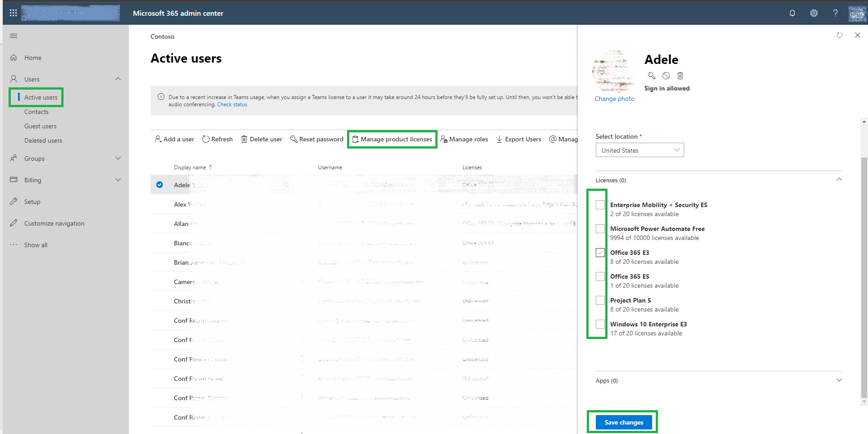
Task: Click Export Users in toolbar
Action: tap(519, 139)
